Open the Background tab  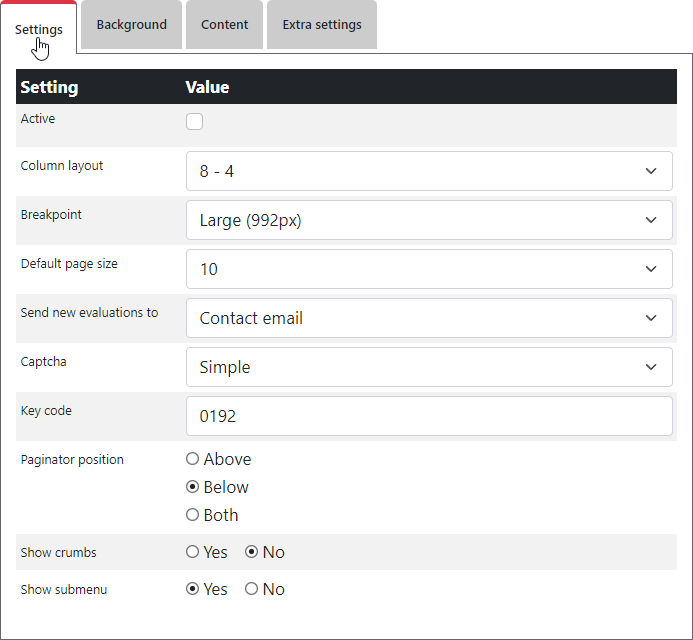pos(131,25)
